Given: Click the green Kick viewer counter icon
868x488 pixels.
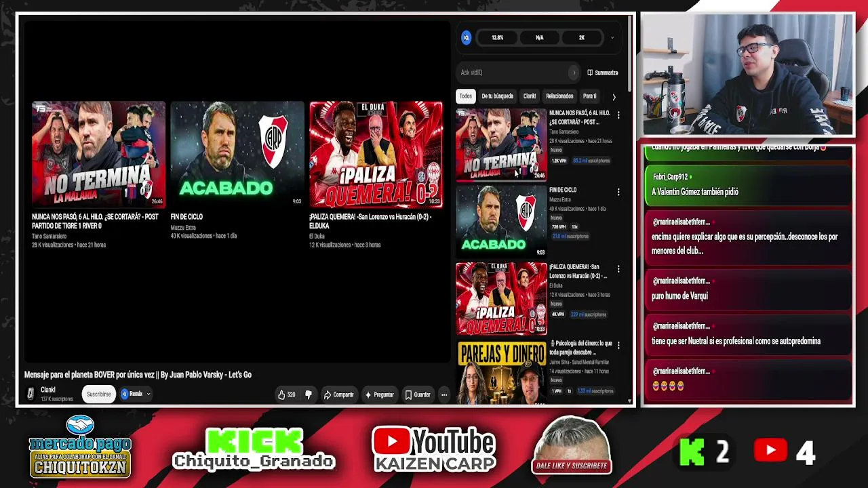Looking at the screenshot, I should pos(692,452).
